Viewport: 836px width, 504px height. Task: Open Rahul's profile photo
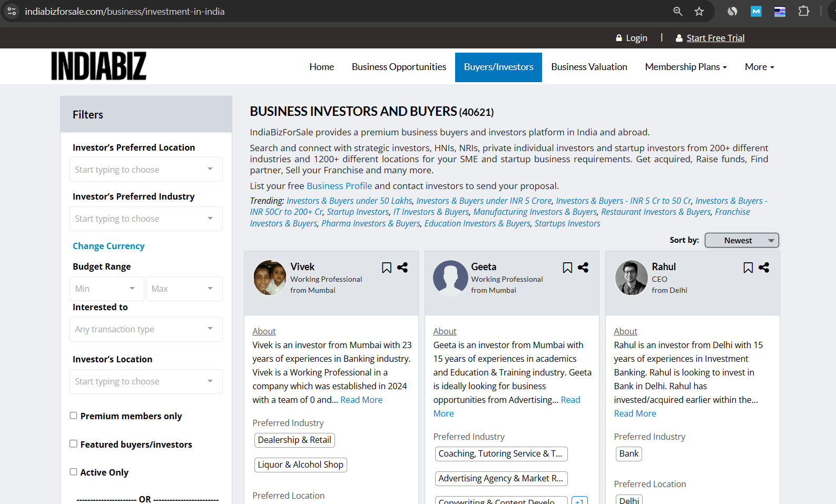632,278
